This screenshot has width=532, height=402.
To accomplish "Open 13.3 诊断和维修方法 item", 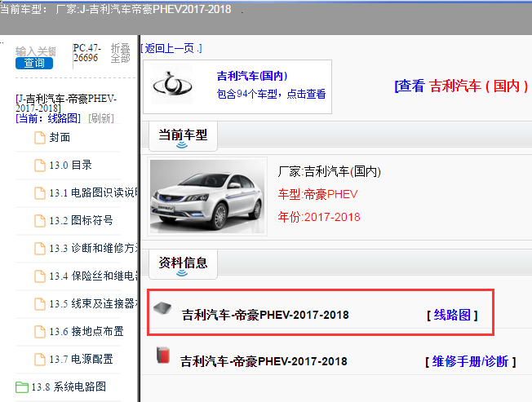I will click(x=94, y=248).
